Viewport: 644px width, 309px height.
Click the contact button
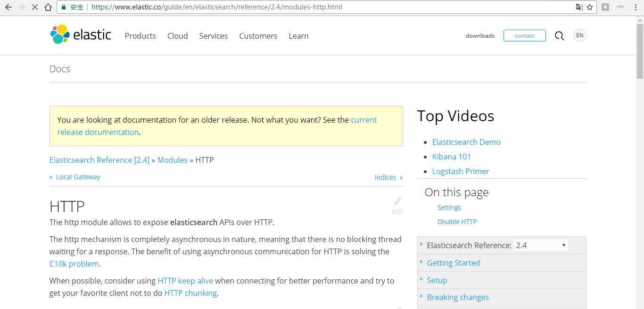click(524, 36)
